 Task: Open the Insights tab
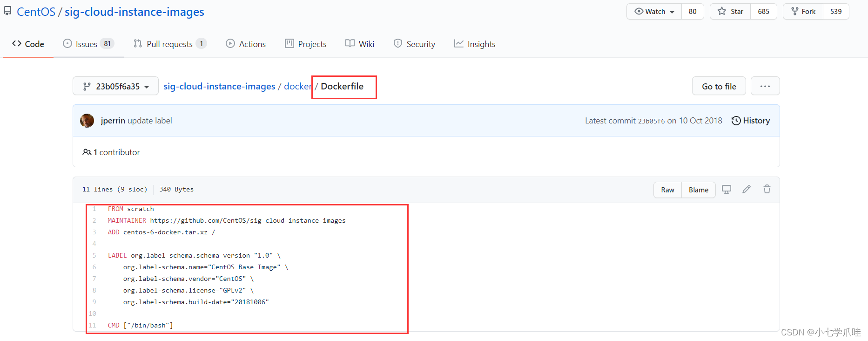coord(475,44)
